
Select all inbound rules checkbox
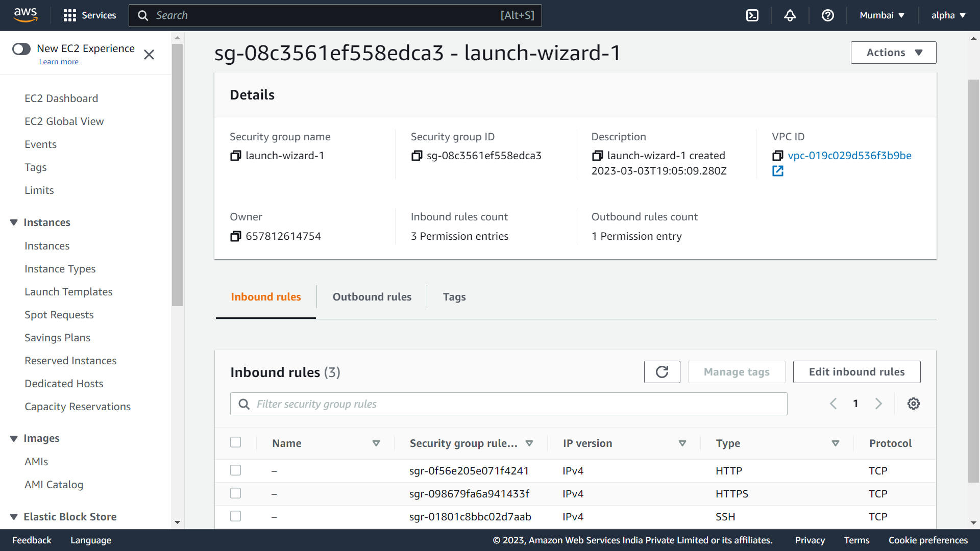[235, 442]
